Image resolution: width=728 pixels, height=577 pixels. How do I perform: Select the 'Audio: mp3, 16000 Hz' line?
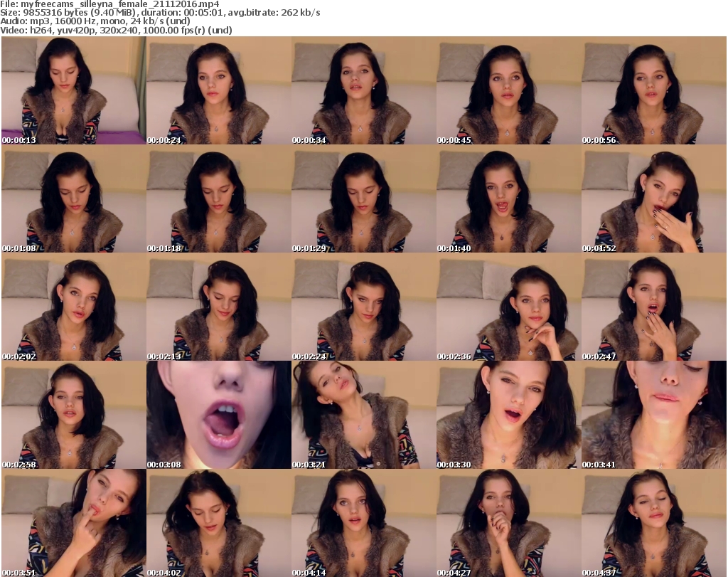tap(95, 21)
